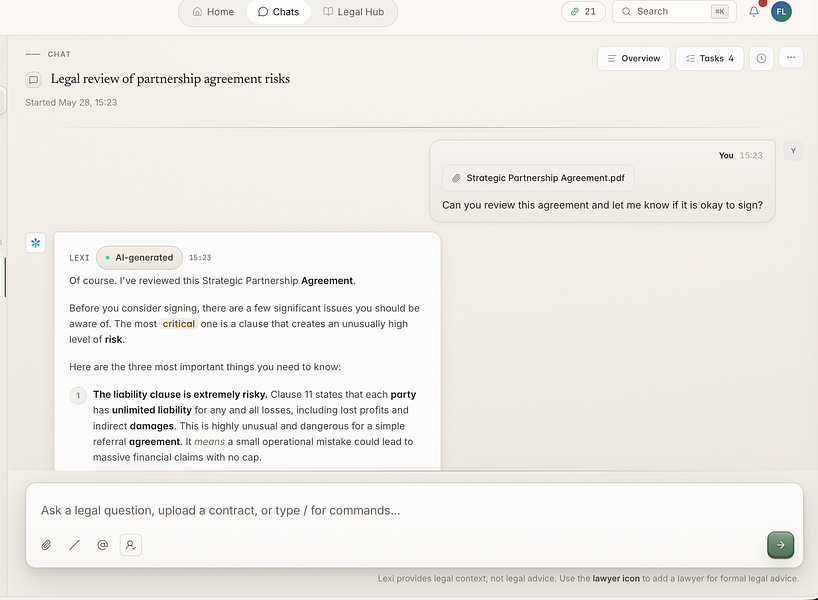Switch to the Chats tab

tap(279, 12)
